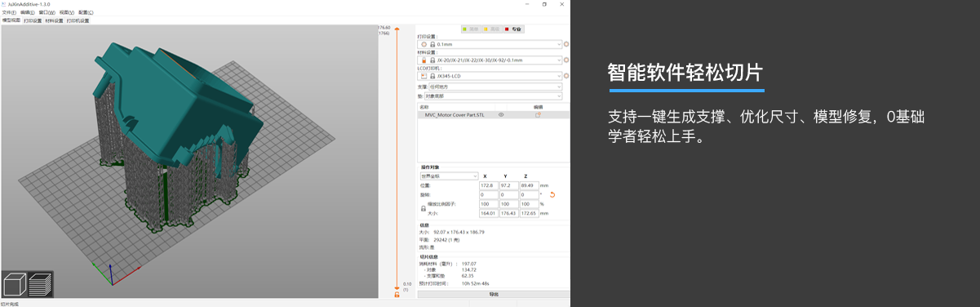Open the JX345-LCD printer dropdown
980x307 pixels.
click(x=490, y=76)
